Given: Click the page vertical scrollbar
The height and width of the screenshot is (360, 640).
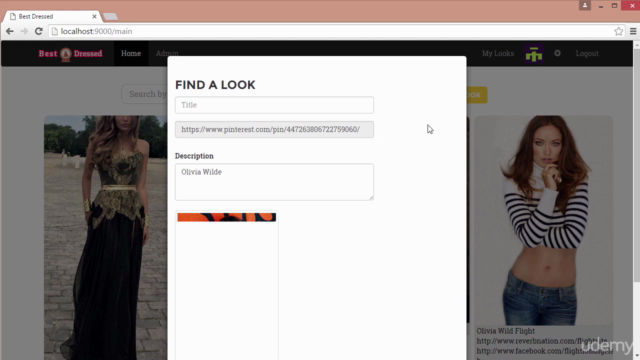Looking at the screenshot, I should coord(636,165).
